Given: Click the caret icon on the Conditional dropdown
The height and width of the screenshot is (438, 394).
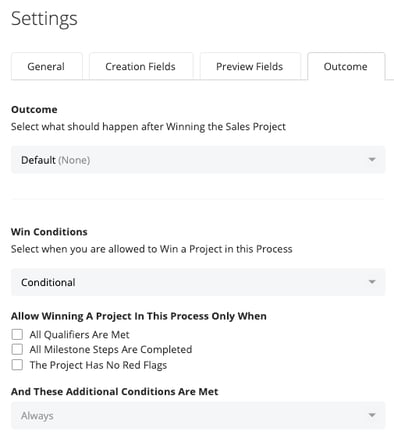Looking at the screenshot, I should [372, 282].
